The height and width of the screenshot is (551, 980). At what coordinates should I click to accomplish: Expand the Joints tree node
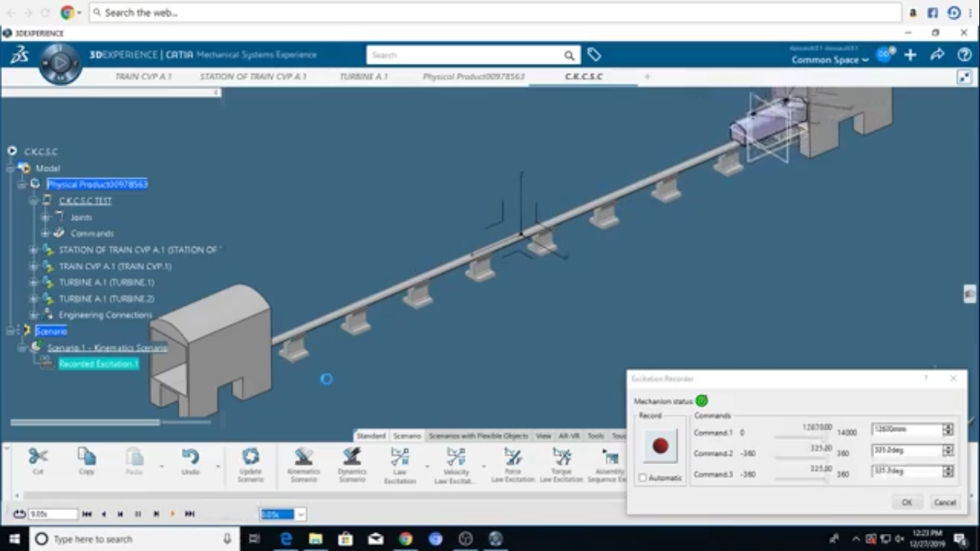click(45, 217)
